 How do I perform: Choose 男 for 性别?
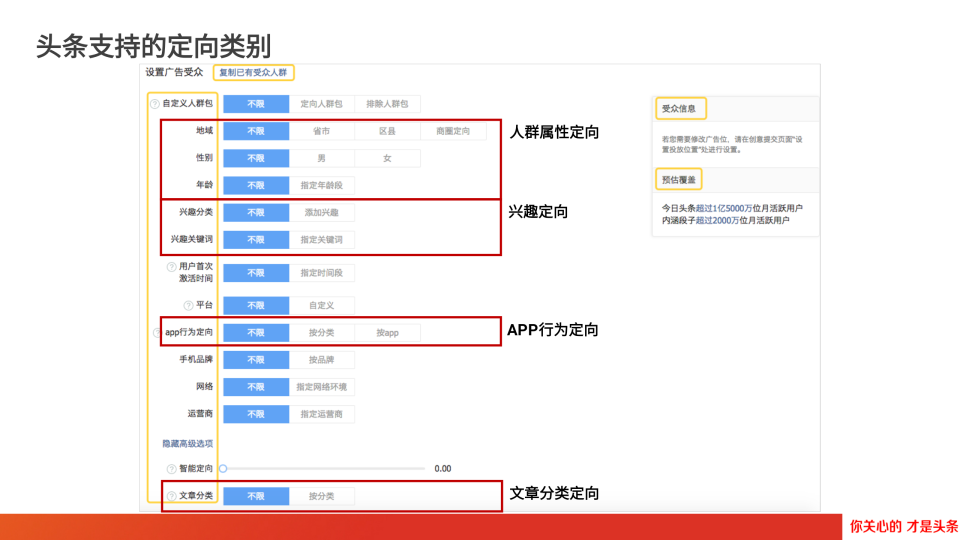click(321, 158)
